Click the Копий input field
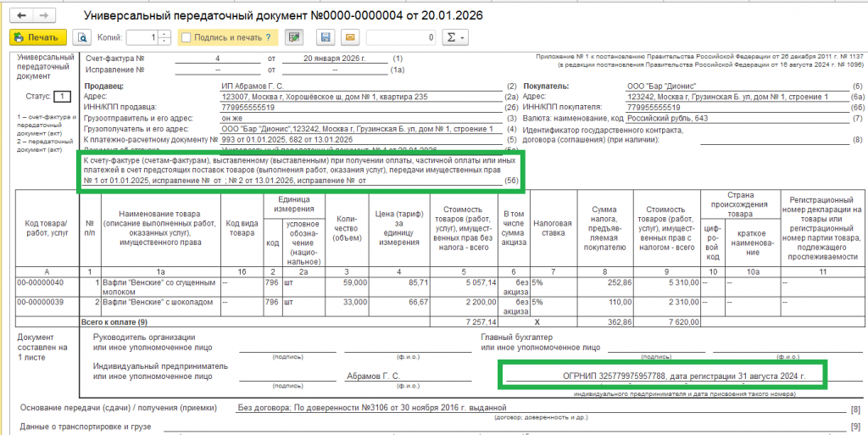 point(142,37)
